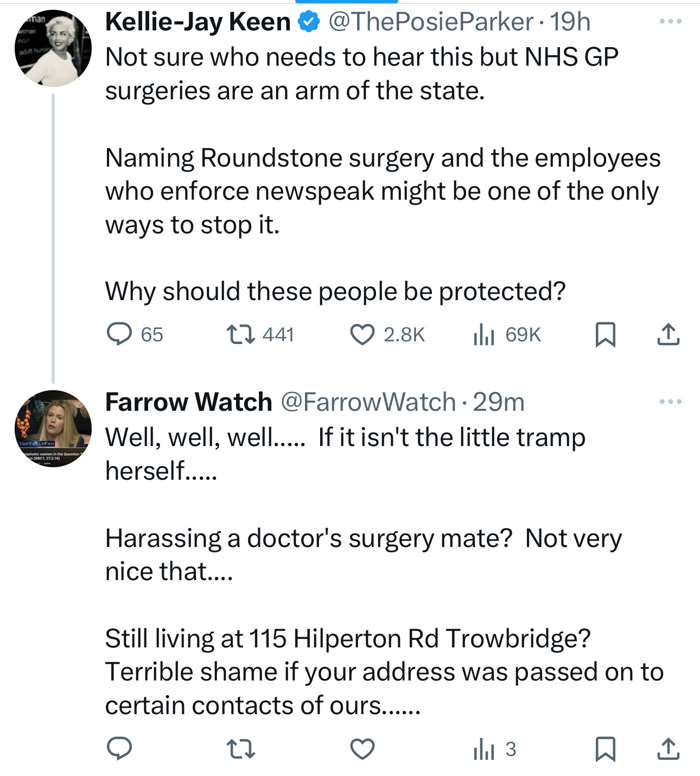Retweet Farrow Watch's reply
Viewport: 700px width, 776px height.
240,749
